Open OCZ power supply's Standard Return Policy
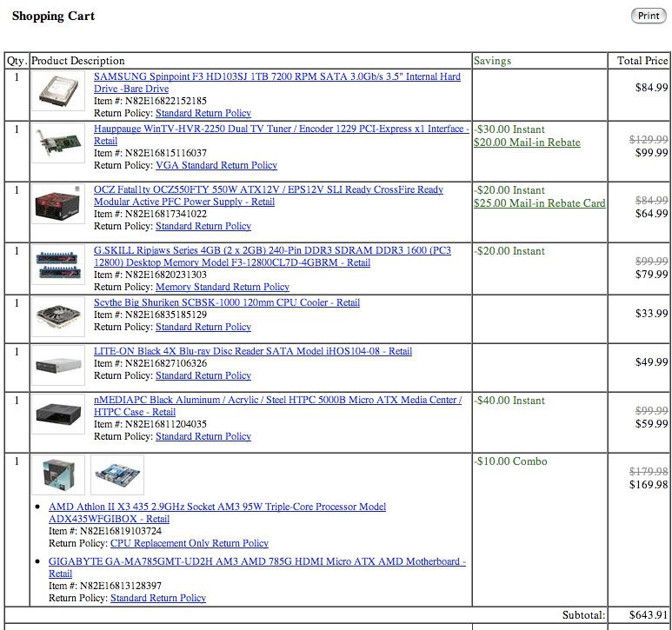672x630 pixels. click(x=203, y=226)
